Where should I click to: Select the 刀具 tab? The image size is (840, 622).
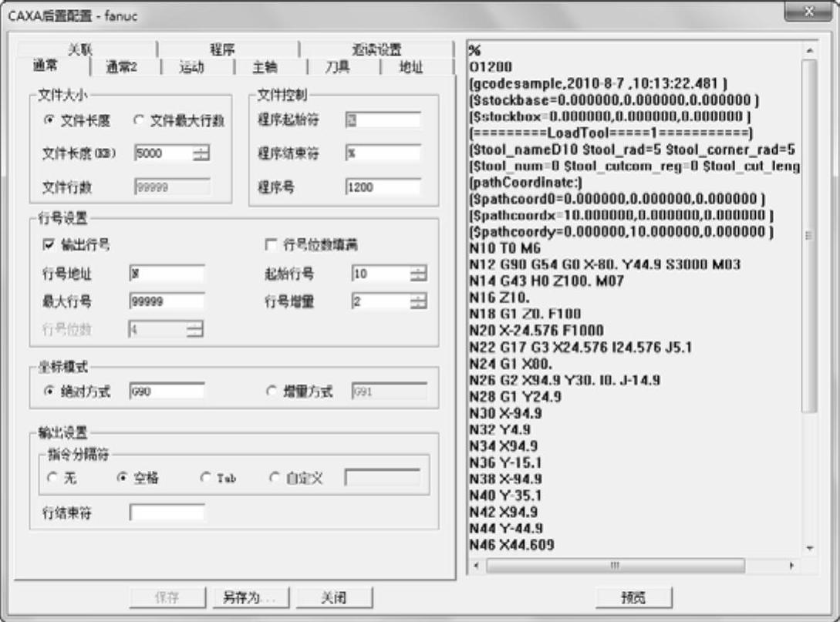338,67
